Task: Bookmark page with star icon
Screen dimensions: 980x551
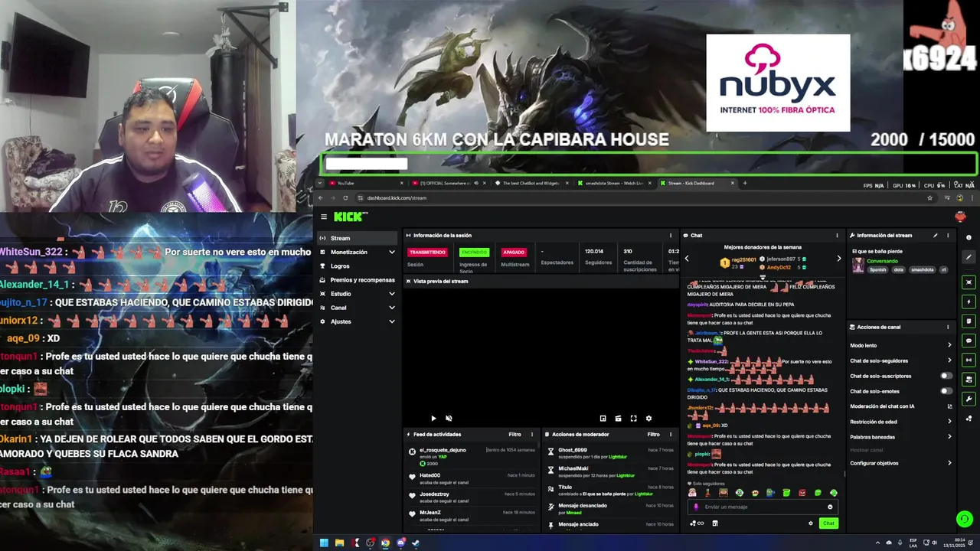Action: 929,197
